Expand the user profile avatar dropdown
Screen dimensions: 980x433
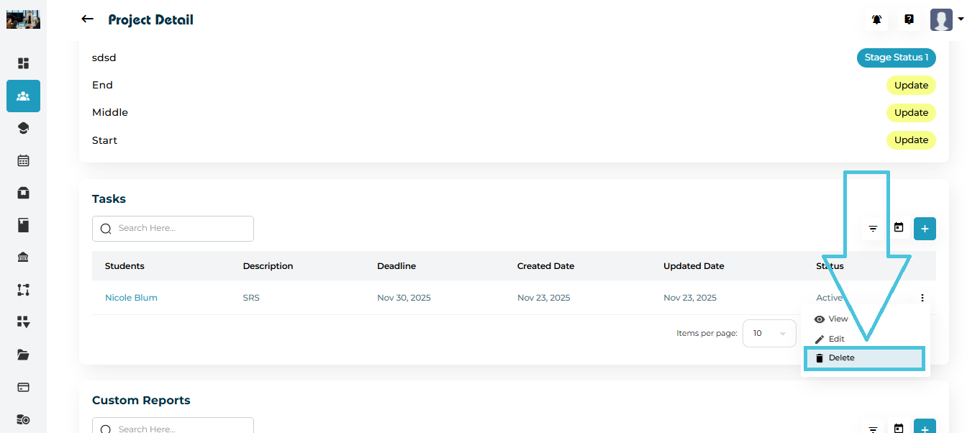(947, 20)
